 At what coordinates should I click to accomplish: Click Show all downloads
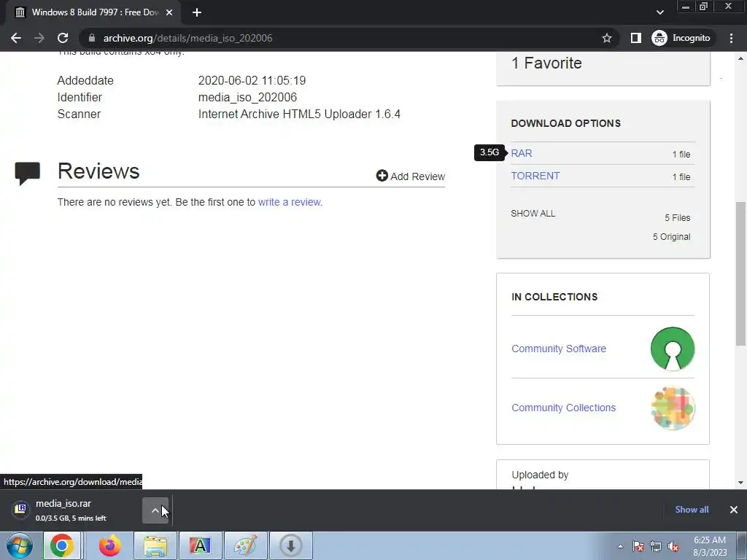(692, 510)
